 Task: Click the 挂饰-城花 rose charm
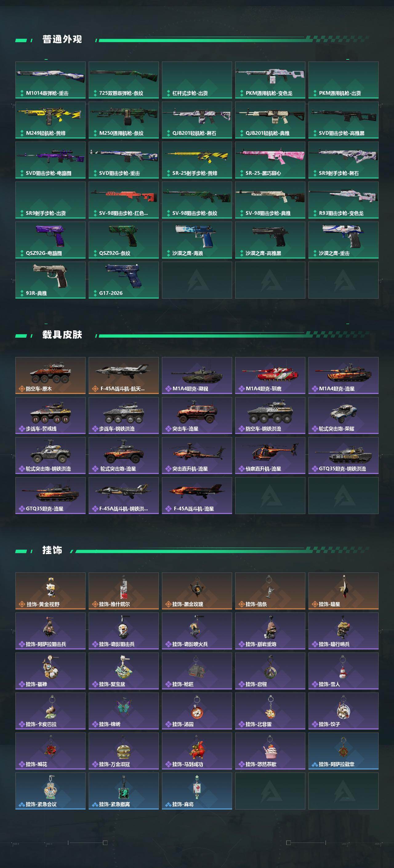point(50,751)
